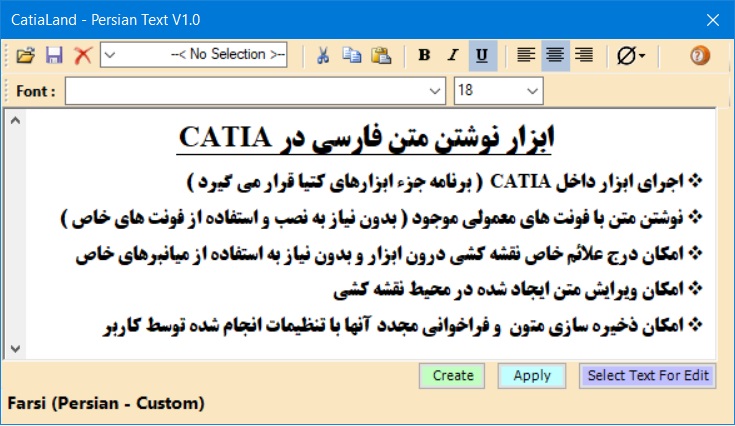Open help with the orange question icon
This screenshot has height=426, width=735.
coord(699,55)
